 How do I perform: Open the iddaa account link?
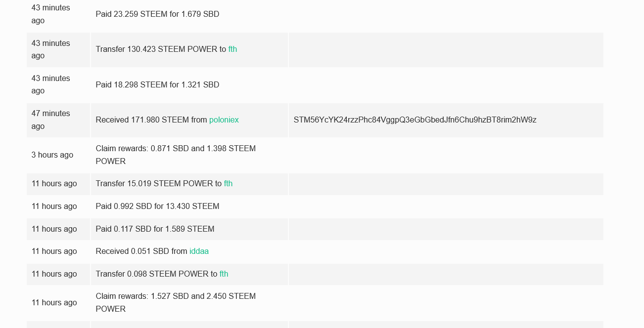coord(199,251)
